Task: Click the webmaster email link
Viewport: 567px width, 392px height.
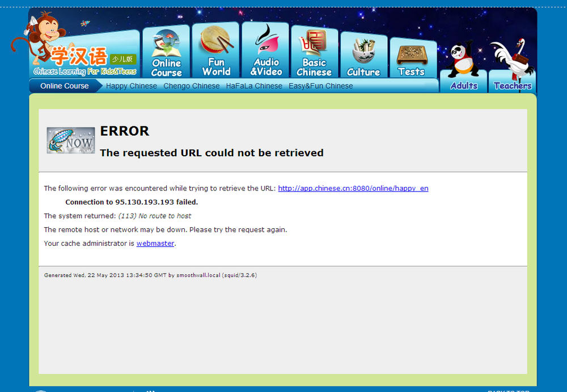Action: [x=155, y=244]
